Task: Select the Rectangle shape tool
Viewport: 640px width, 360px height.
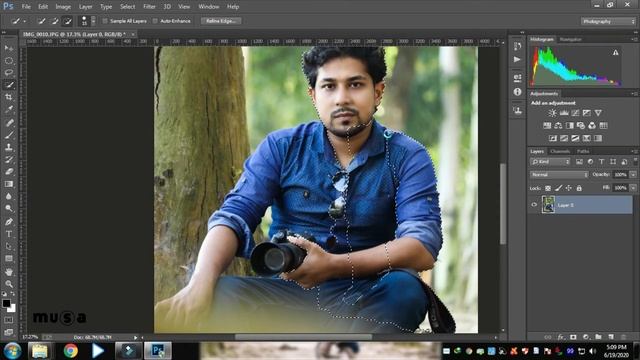Action: (9, 259)
